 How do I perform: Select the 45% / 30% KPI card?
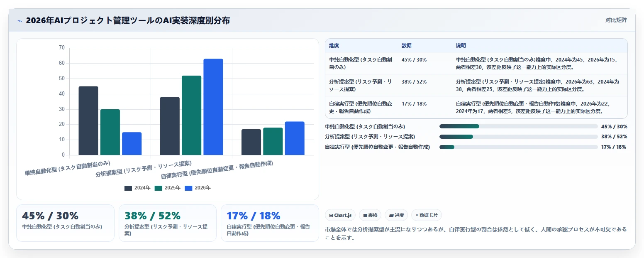pyautogui.click(x=65, y=223)
